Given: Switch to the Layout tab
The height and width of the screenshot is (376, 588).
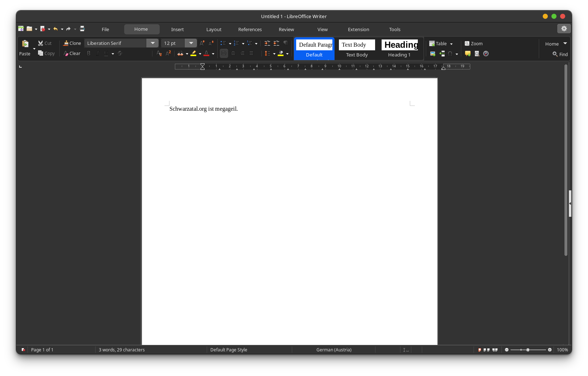Looking at the screenshot, I should 214,30.
